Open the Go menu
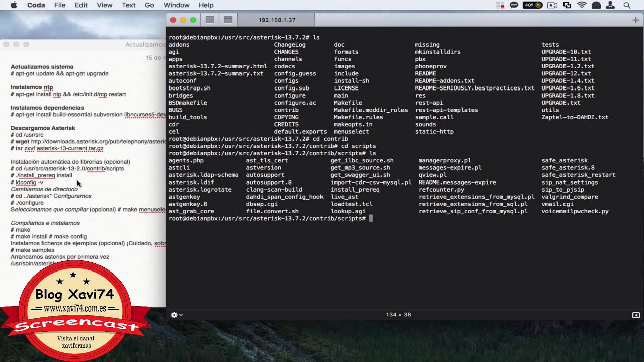644x362 pixels. point(149,5)
